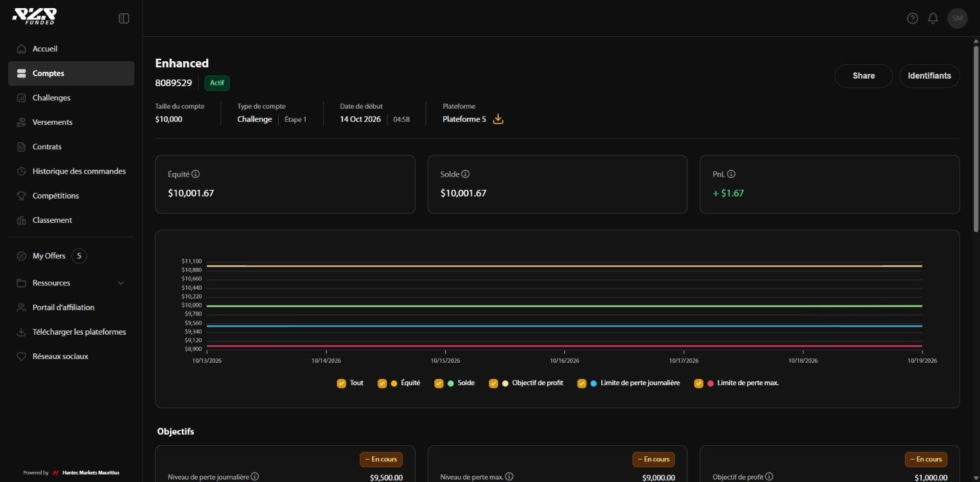
Task: Click the Objectif de profit card info icon
Action: 769,477
